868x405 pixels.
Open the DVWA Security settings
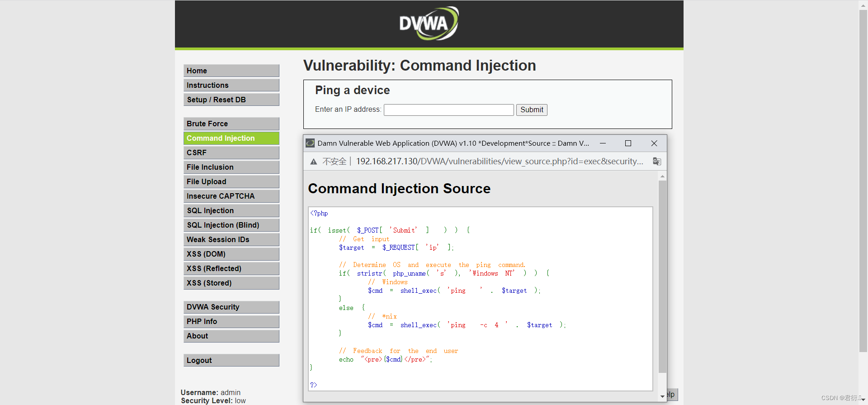[231, 307]
